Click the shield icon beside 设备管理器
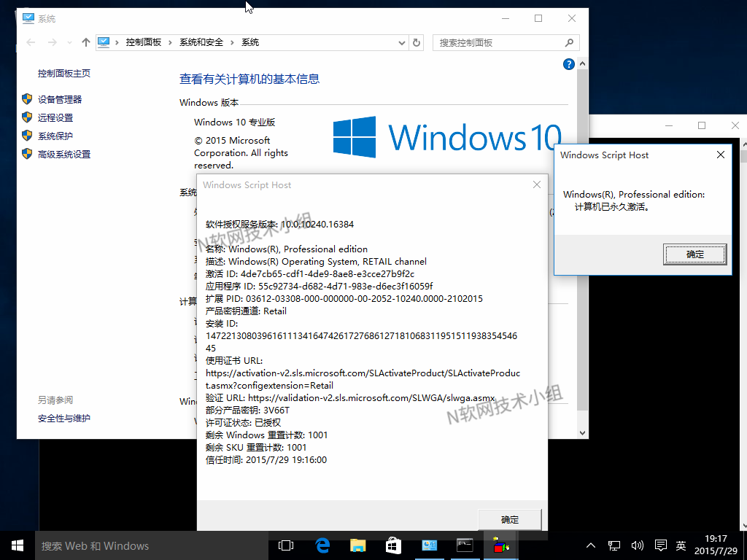Viewport: 747px width, 560px height. pyautogui.click(x=27, y=99)
